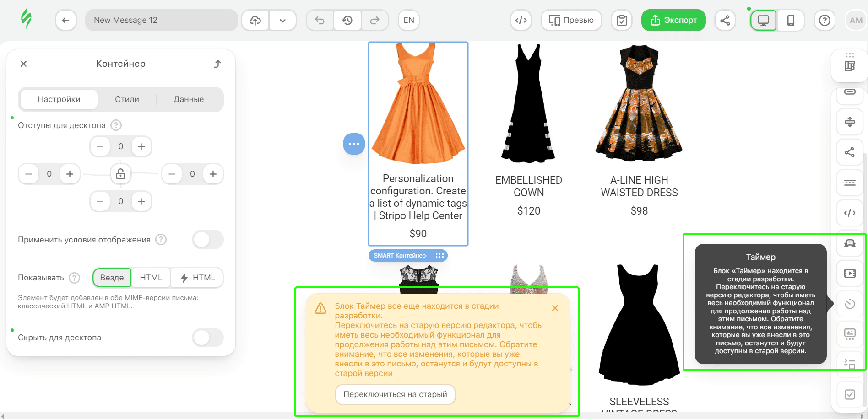
Task: Select the Везде show option
Action: 112,278
